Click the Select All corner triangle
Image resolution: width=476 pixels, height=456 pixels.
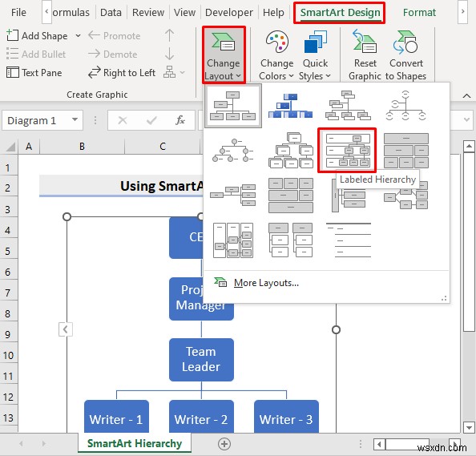click(x=10, y=147)
